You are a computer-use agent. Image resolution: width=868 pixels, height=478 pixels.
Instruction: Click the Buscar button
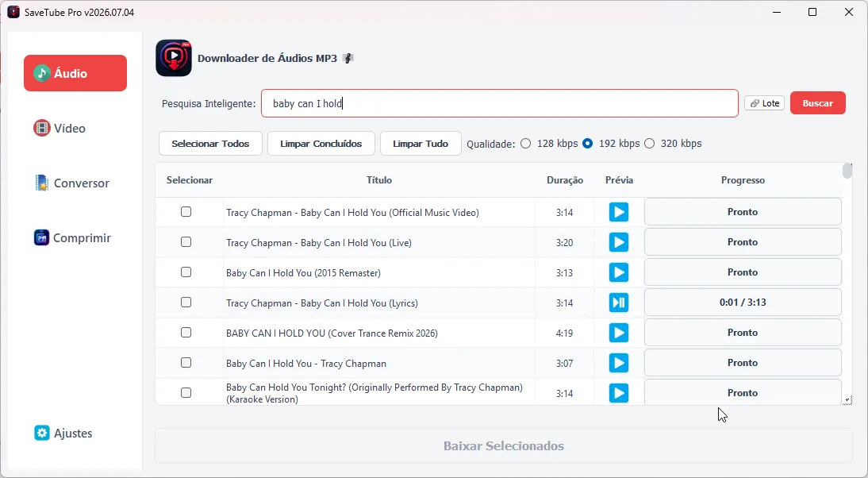pos(818,103)
